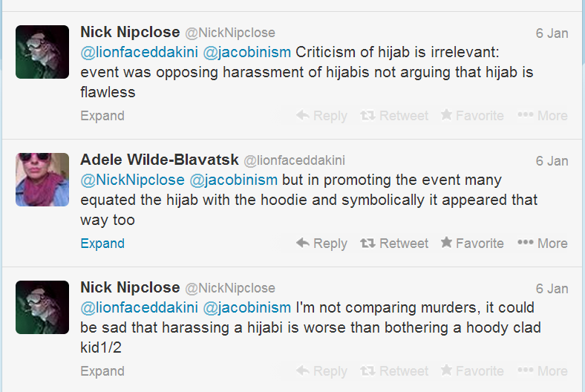
Task: Open Adele Wilde-Blavatsk's profile picture
Action: click(x=42, y=180)
